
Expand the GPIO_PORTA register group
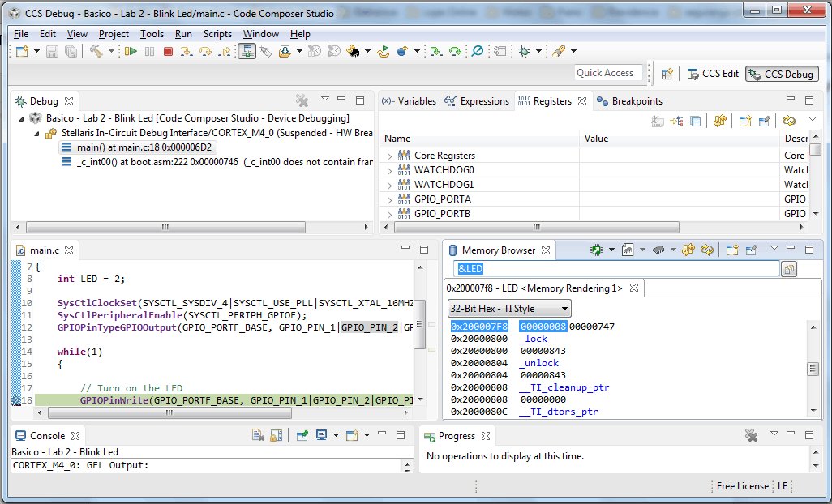[x=389, y=200]
